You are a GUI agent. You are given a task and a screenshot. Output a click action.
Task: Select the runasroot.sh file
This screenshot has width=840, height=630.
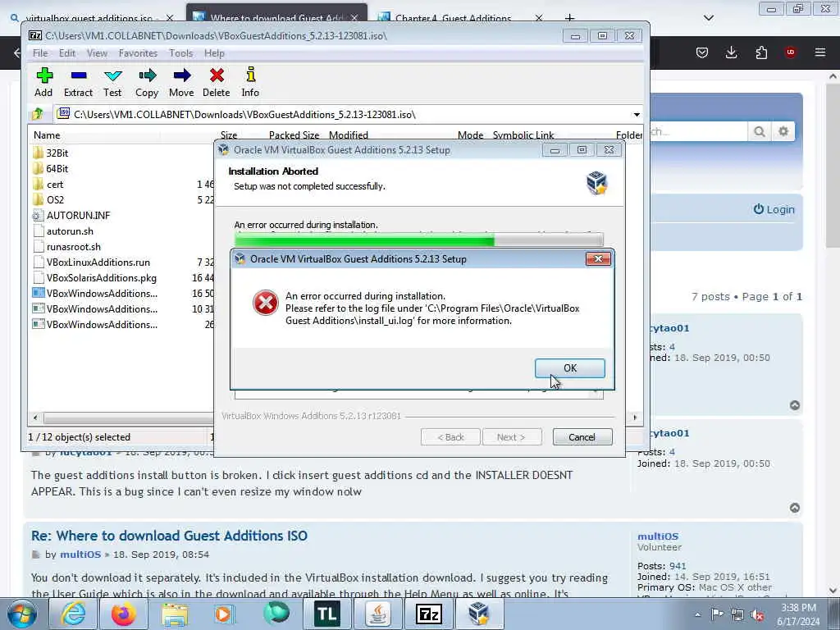pyautogui.click(x=67, y=246)
